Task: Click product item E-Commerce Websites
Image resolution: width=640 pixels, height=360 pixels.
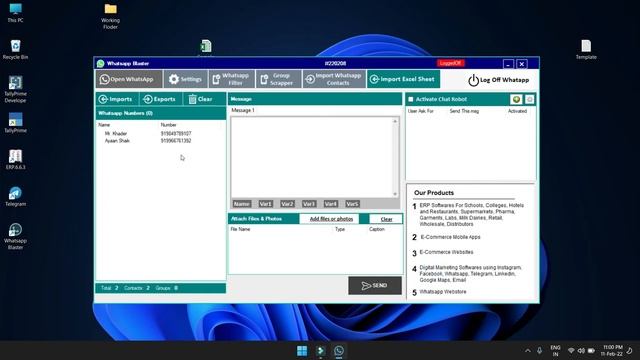Action: 447,252
